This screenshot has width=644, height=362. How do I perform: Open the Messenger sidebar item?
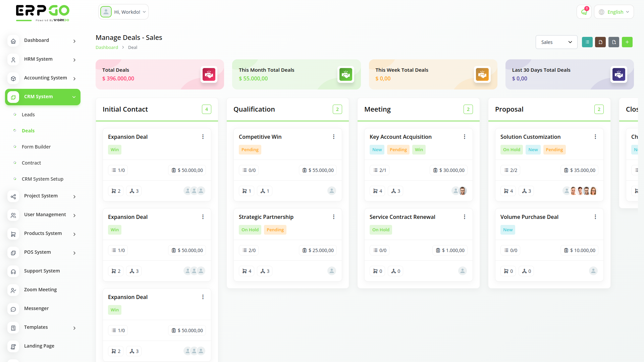tap(36, 308)
